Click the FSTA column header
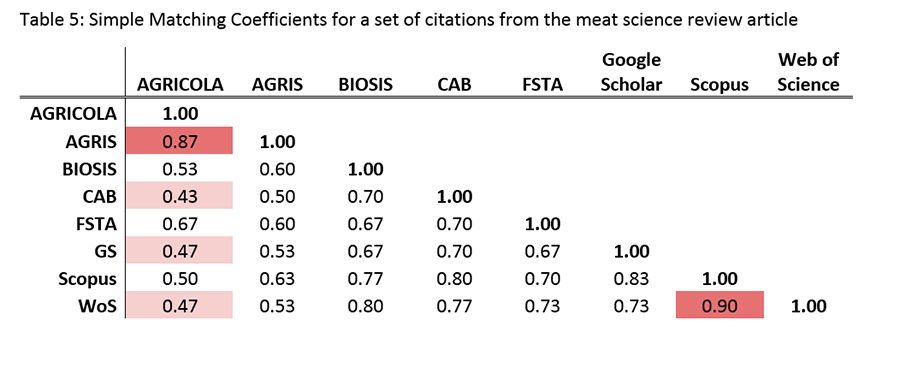Viewport: 900px width, 374px height. 542,85
